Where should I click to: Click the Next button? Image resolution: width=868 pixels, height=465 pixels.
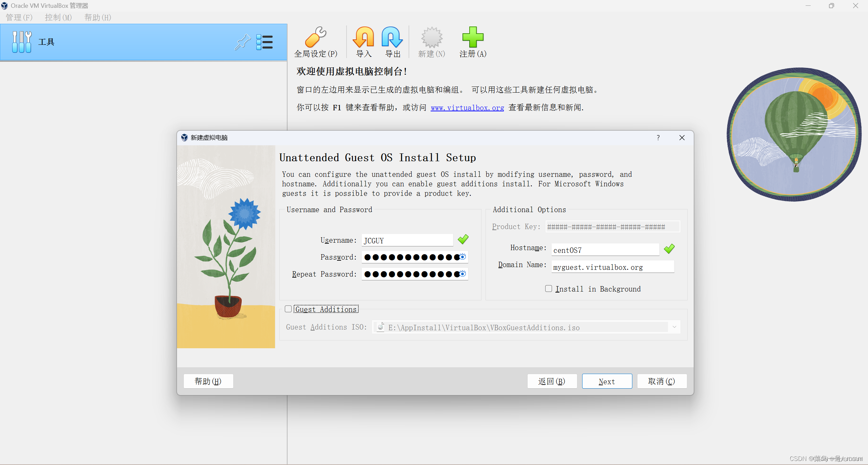607,381
